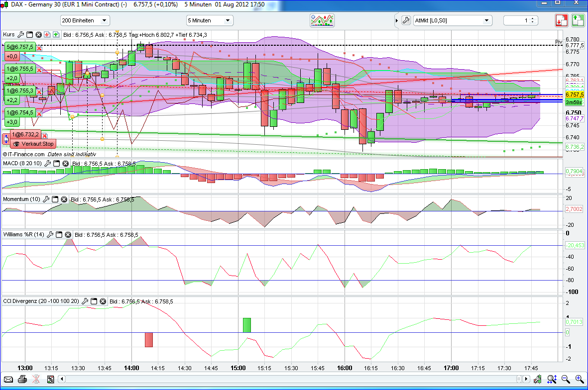588x390 pixels.
Task: Select the 1@6.732,2 stop order label
Action: click(25, 134)
